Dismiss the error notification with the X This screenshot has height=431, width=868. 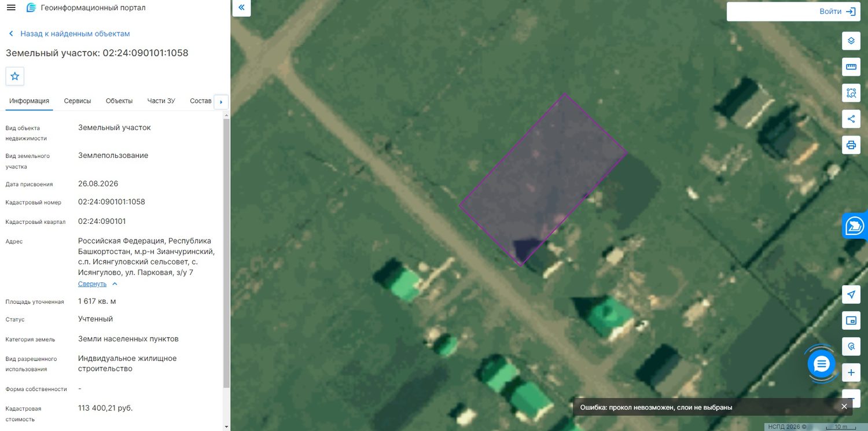coord(844,407)
